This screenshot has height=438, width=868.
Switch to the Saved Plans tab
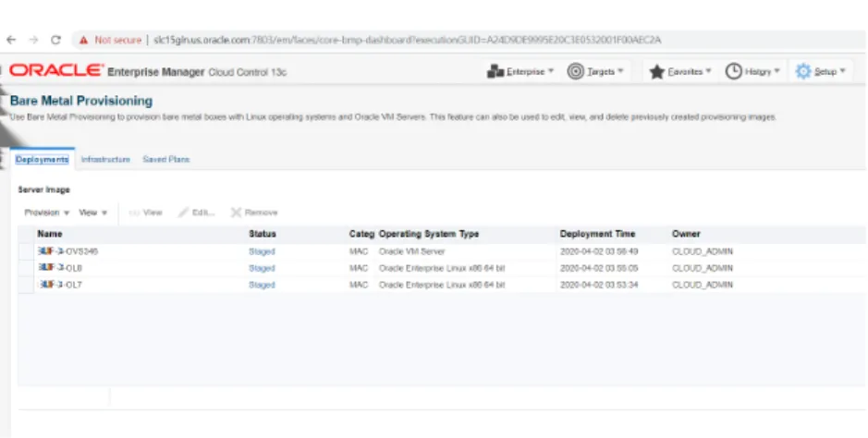pos(166,159)
